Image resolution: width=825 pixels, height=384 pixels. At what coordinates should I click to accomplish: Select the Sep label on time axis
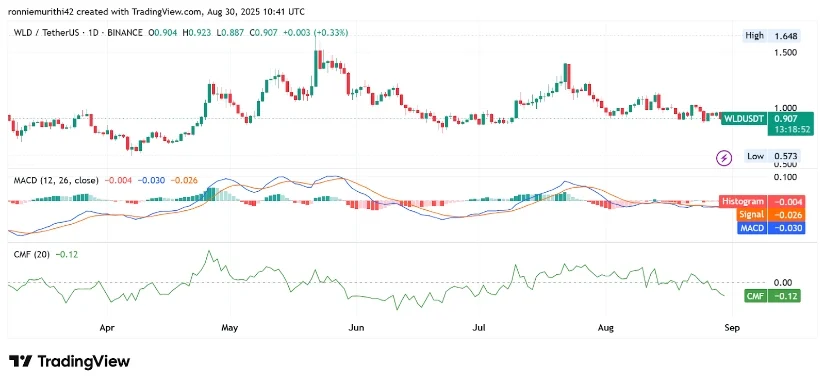click(732, 328)
